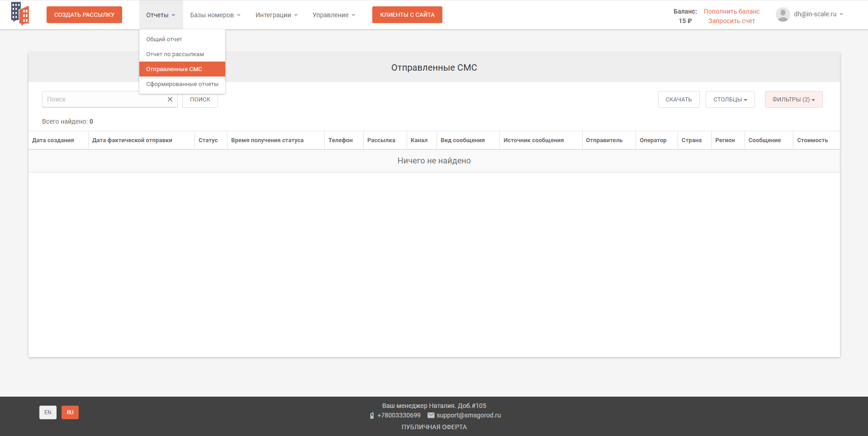The height and width of the screenshot is (436, 868).
Task: Click the СКАЧАТЬ button
Action: coord(678,100)
